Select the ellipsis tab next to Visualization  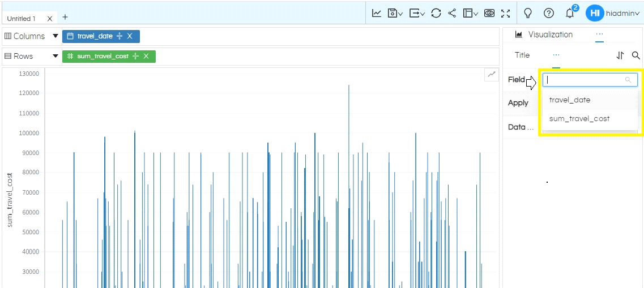pos(600,35)
